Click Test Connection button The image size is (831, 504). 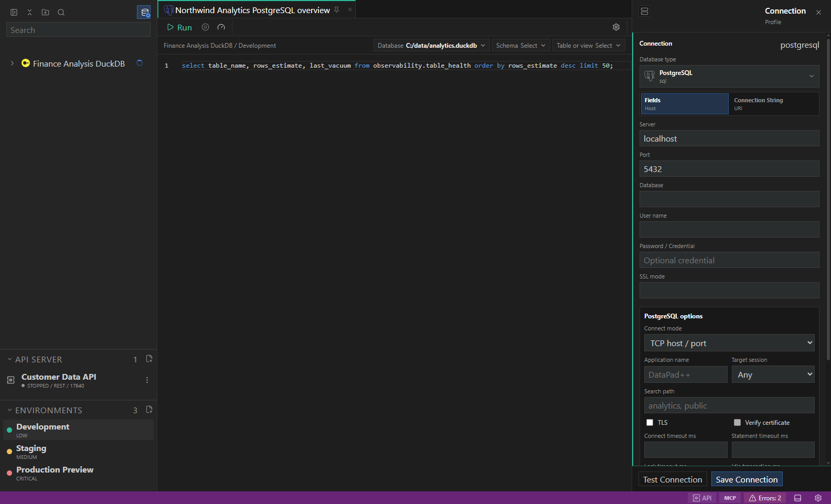click(673, 479)
